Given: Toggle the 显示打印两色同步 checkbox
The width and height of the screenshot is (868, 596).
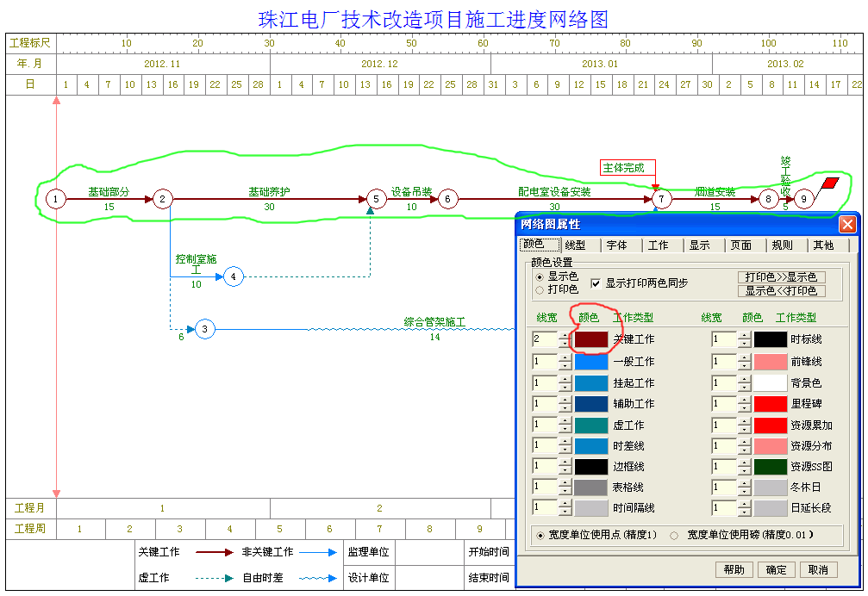Looking at the screenshot, I should [596, 283].
